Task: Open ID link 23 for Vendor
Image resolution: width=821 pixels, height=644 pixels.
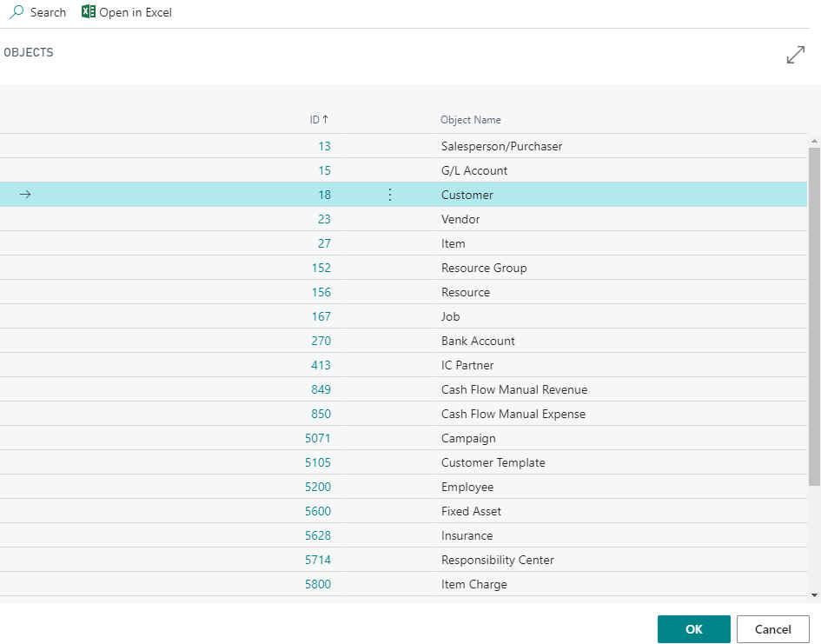Action: (324, 219)
